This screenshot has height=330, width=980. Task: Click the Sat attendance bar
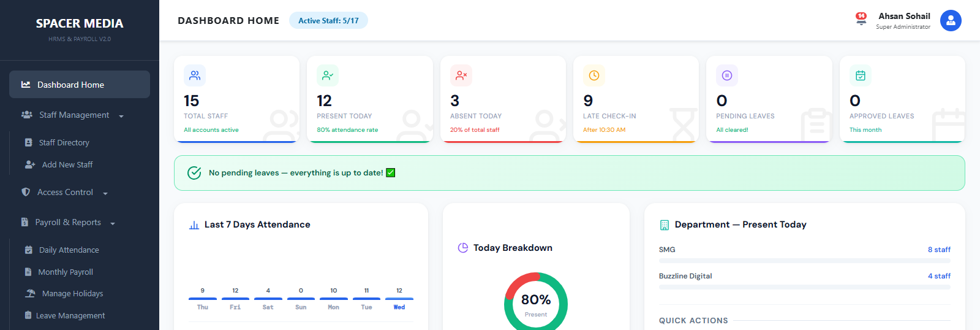pos(268,299)
